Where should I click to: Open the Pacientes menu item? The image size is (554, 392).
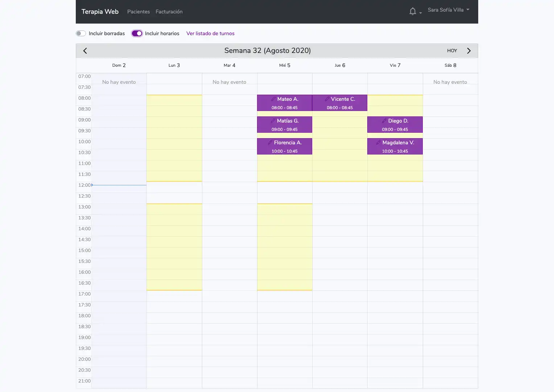pyautogui.click(x=138, y=12)
